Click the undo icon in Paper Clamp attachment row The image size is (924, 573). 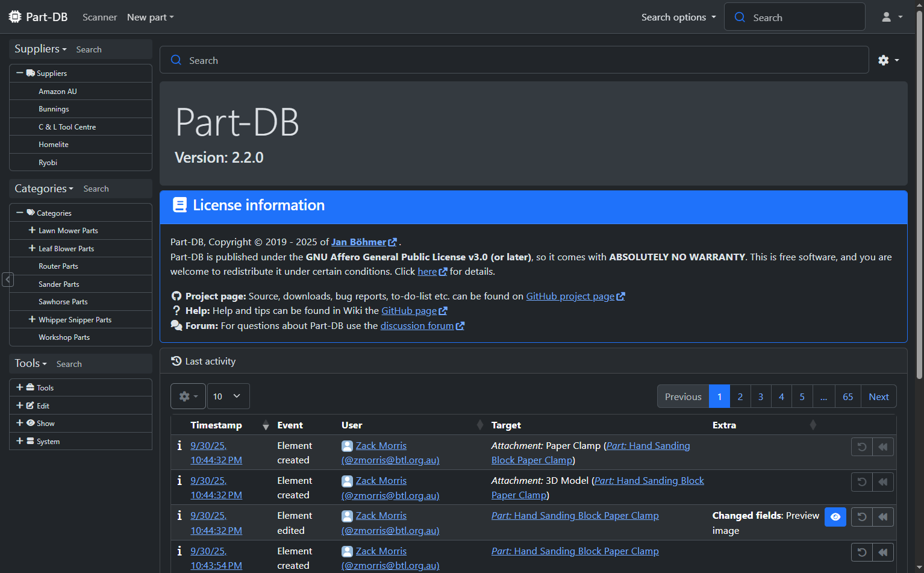coord(862,447)
